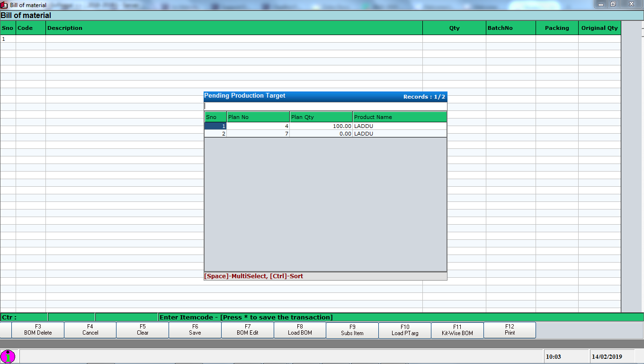Image resolution: width=644 pixels, height=364 pixels.
Task: Click the F5 Clear button
Action: coord(143,330)
